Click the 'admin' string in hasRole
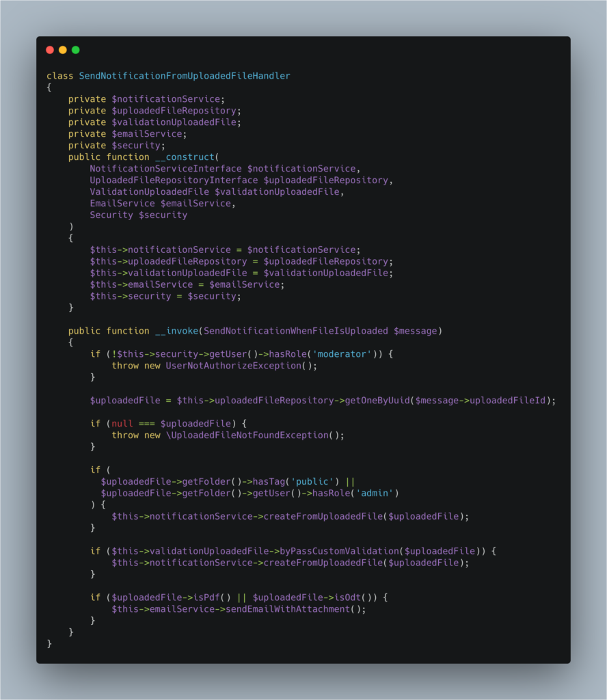This screenshot has width=607, height=700. pos(375,494)
